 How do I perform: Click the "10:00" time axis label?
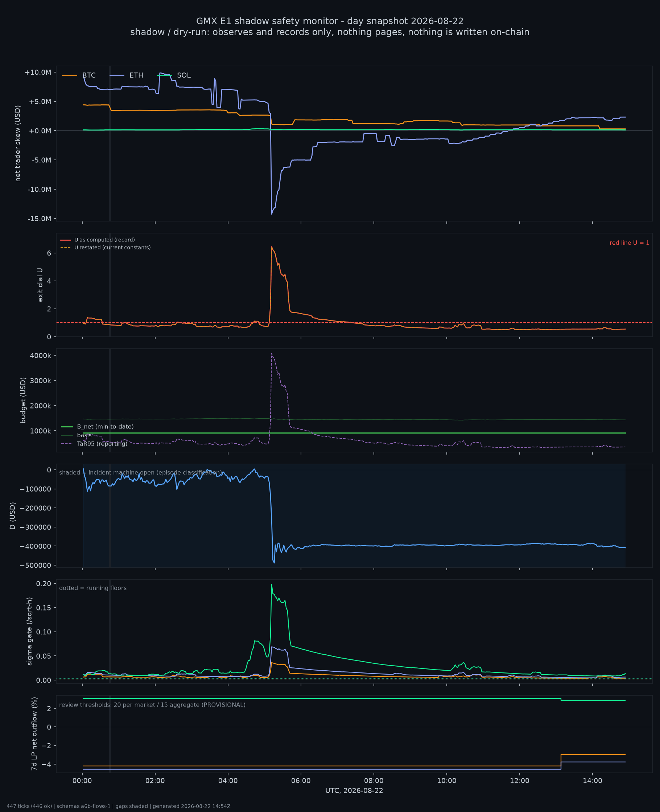click(x=447, y=781)
